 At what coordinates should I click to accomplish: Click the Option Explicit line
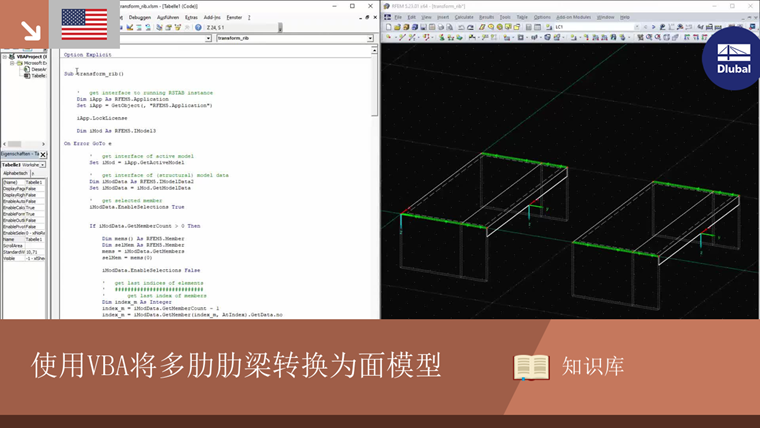[x=88, y=55]
